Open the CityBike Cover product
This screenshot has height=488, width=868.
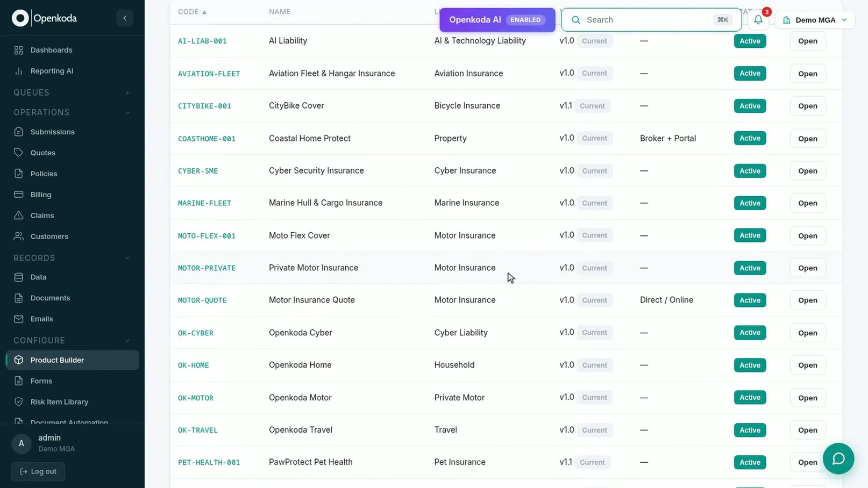point(808,106)
